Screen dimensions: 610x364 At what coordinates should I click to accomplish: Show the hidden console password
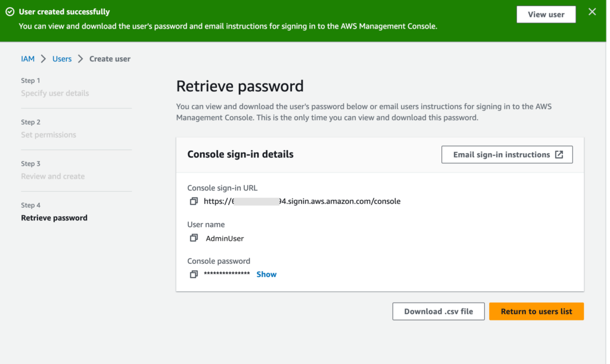[266, 275]
